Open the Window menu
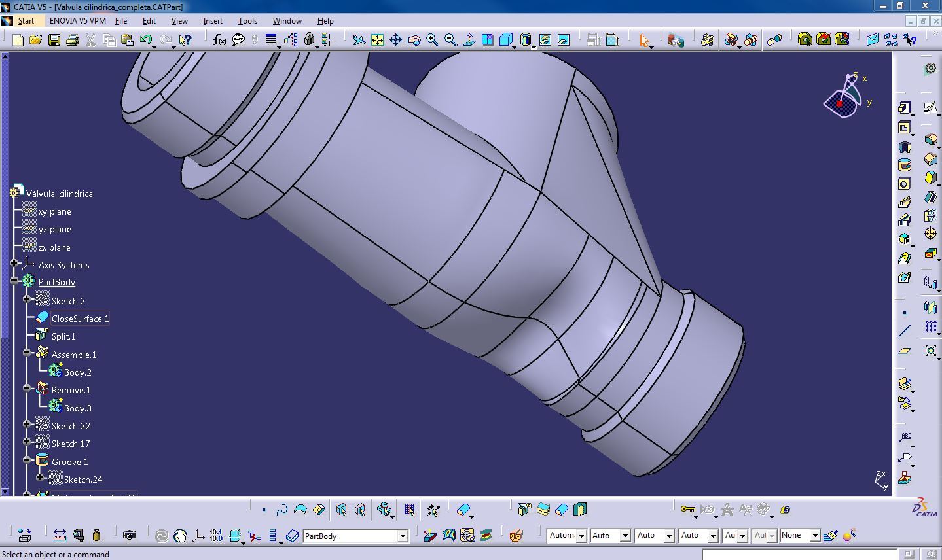Screen dimensions: 942x560 [x=287, y=21]
